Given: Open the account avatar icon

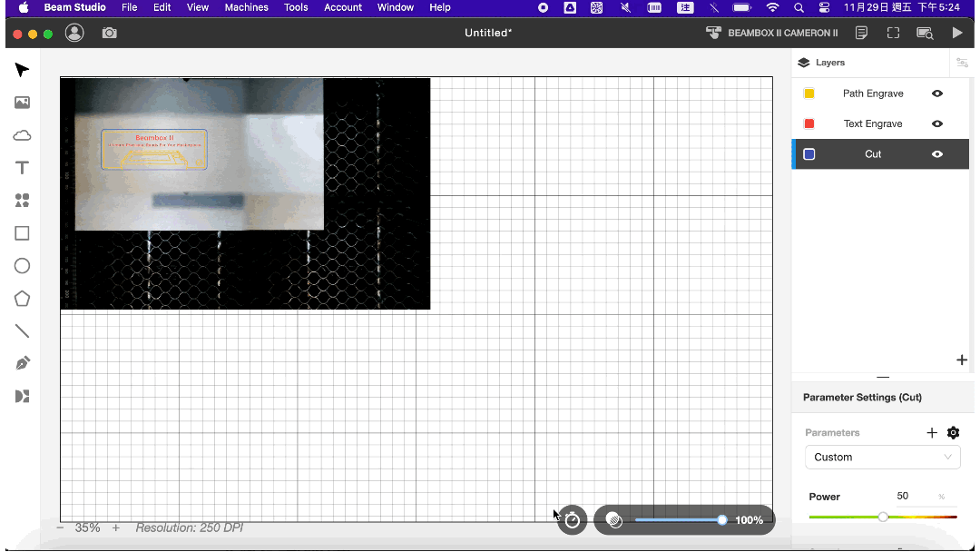Looking at the screenshot, I should [x=74, y=33].
